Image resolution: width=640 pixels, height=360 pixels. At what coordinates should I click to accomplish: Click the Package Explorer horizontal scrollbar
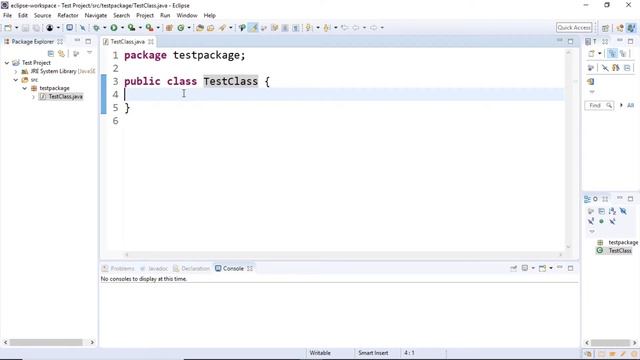(x=46, y=342)
